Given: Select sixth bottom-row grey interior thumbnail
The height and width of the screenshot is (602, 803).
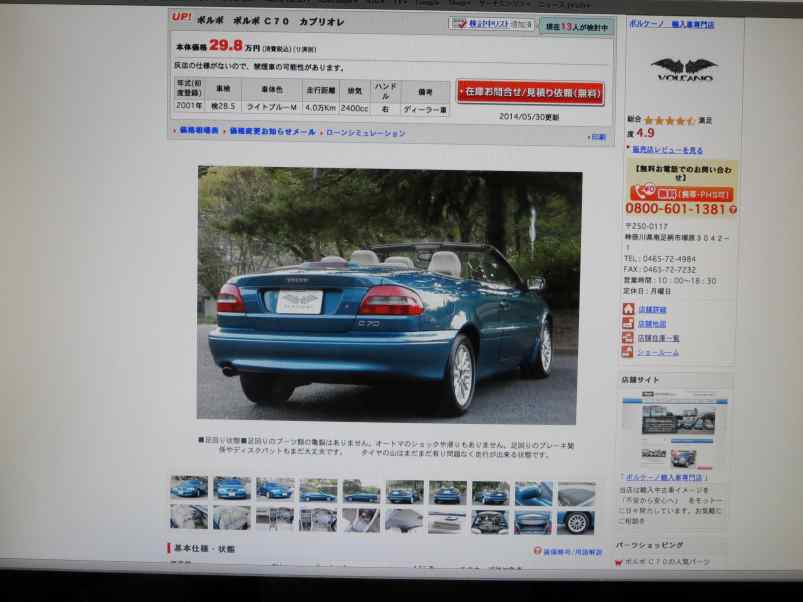Looking at the screenshot, I should [x=404, y=521].
